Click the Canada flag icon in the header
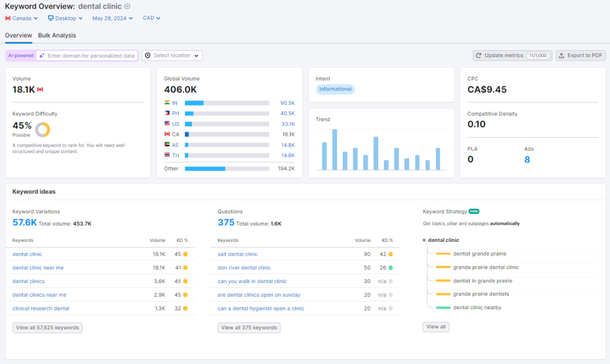The width and height of the screenshot is (610, 364). tap(7, 18)
